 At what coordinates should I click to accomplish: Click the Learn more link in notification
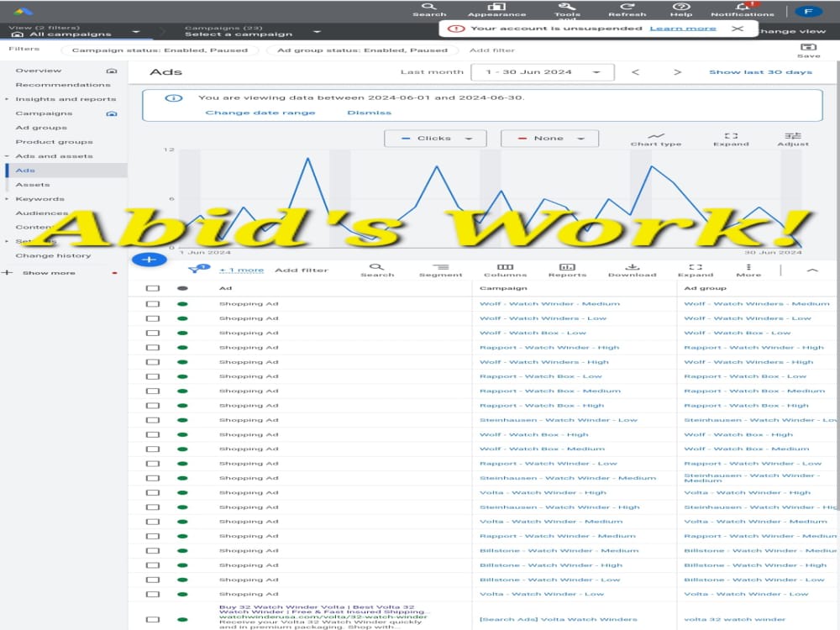(682, 29)
